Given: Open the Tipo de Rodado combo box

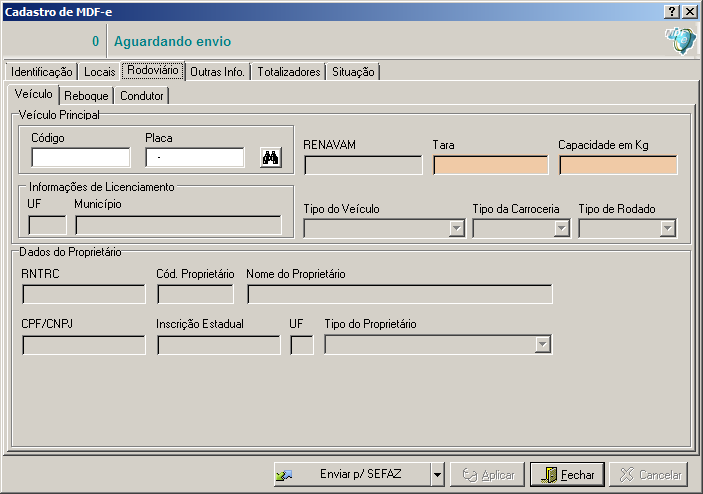Looking at the screenshot, I should (x=667, y=229).
